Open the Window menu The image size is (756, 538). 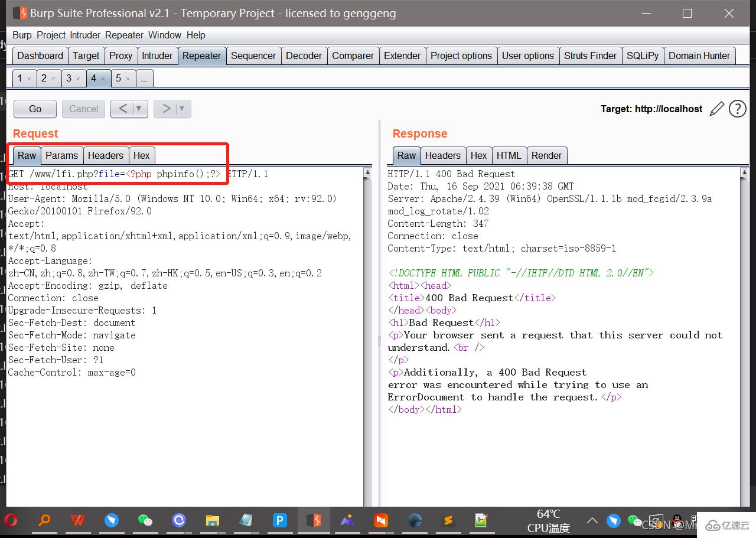[165, 35]
